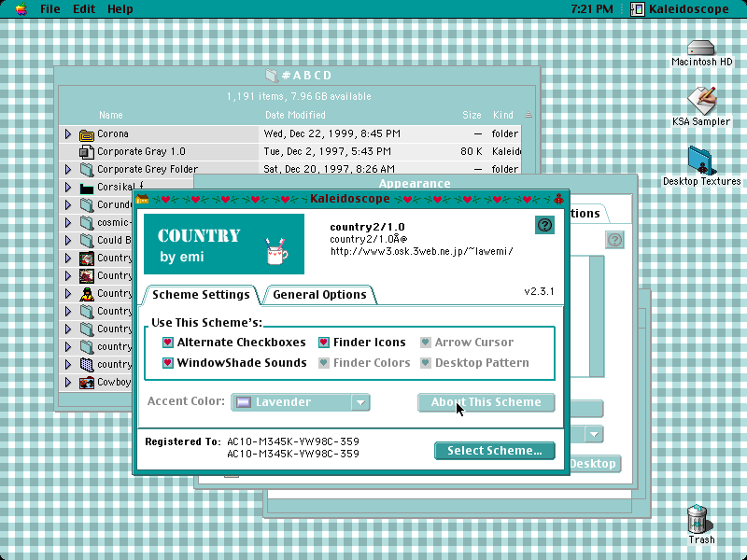This screenshot has width=747, height=560.
Task: Toggle the WindowShade Sounds checkbox
Action: tap(168, 363)
